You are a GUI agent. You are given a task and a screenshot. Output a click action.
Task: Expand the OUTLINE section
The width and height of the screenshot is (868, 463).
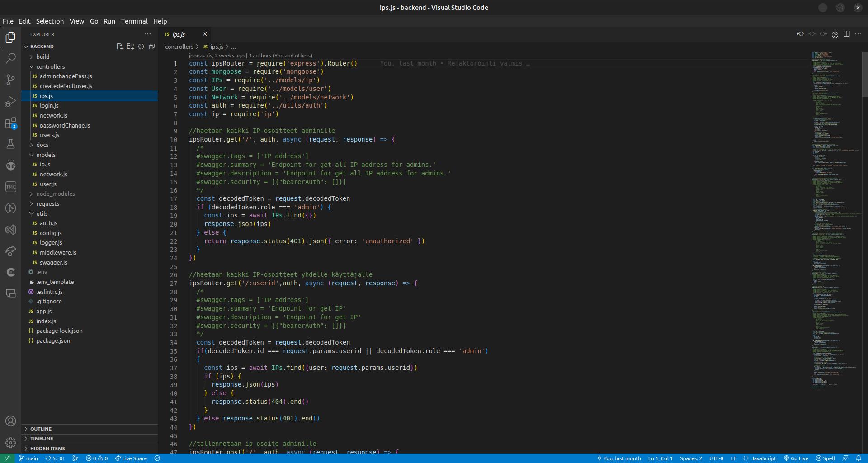(41, 429)
